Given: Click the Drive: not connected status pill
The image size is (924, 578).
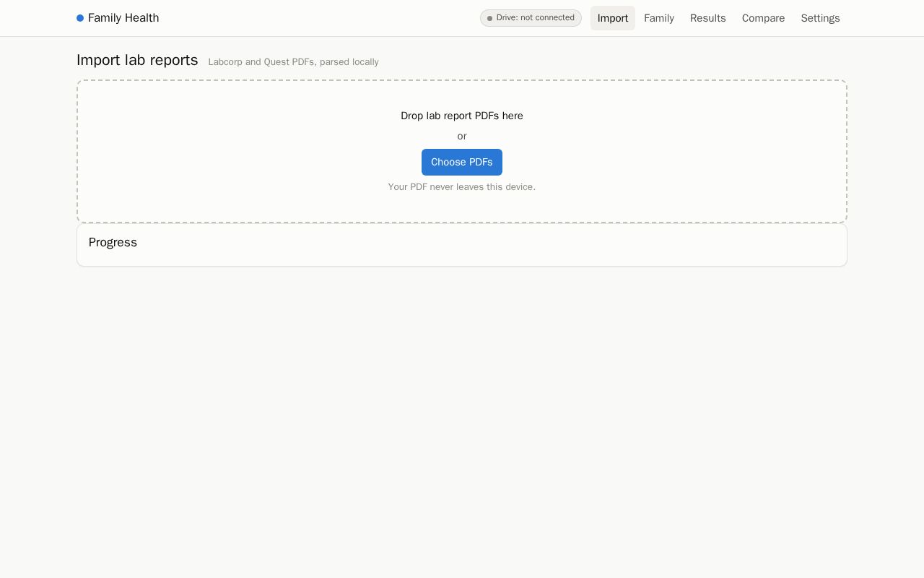Looking at the screenshot, I should (531, 18).
